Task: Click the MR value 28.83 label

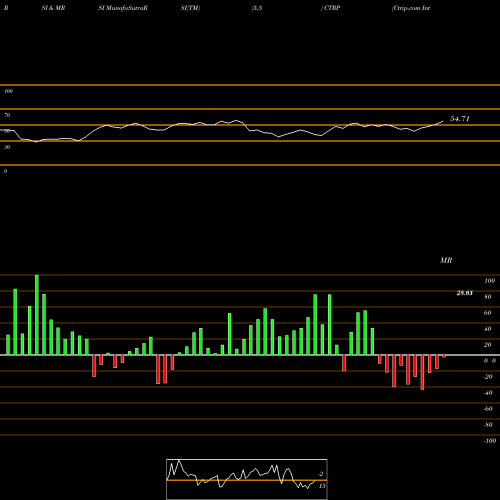Action: click(x=464, y=293)
